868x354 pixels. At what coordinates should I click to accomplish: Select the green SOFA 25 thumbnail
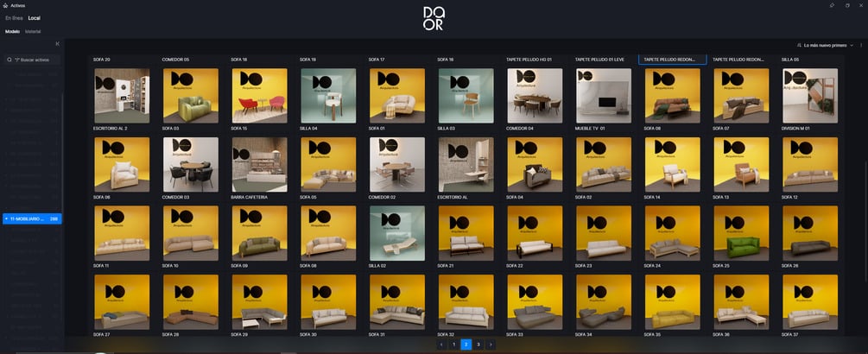pos(741,233)
